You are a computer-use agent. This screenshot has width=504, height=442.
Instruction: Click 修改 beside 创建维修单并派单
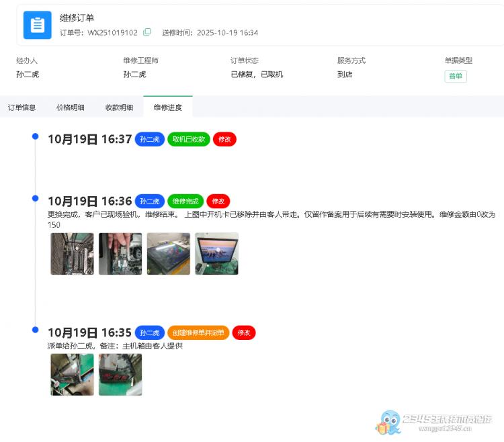click(x=244, y=333)
